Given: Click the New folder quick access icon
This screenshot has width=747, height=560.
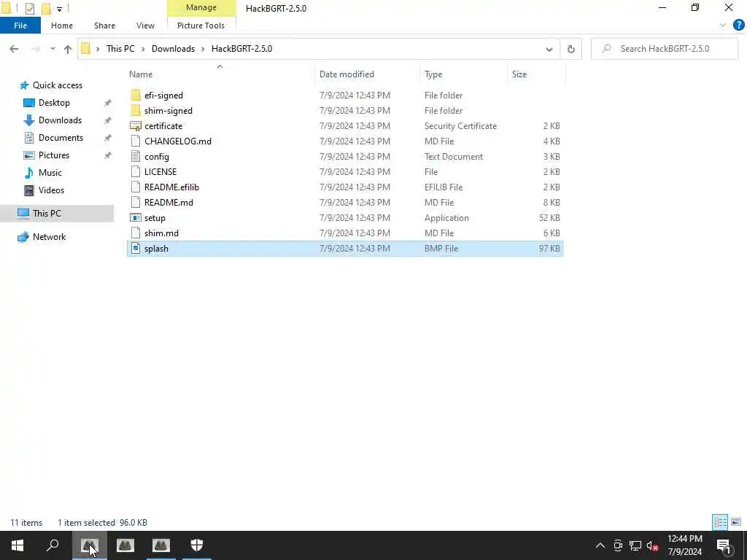Looking at the screenshot, I should [x=46, y=8].
